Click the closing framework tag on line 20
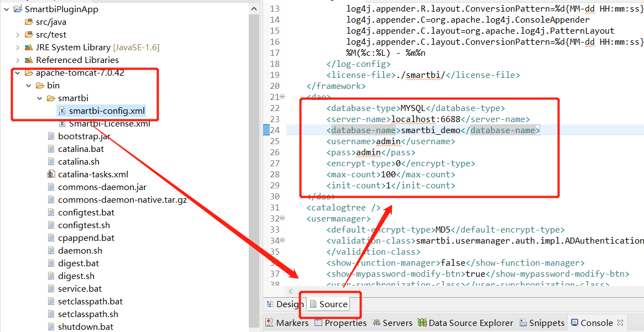 (x=336, y=86)
